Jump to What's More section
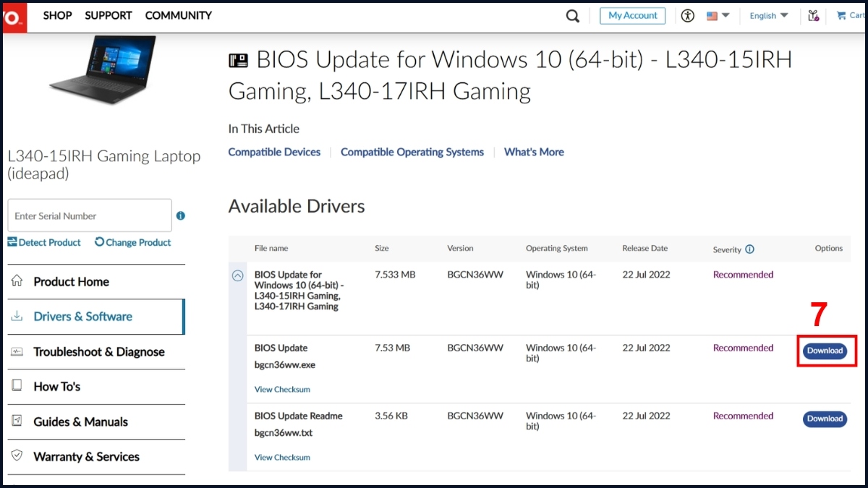Viewport: 868px width, 488px height. tap(534, 152)
